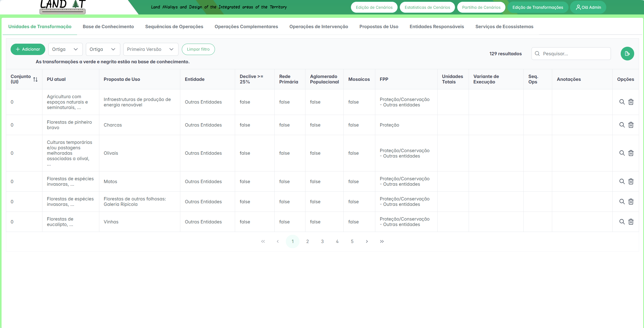Go to next page of results
Screen dimensions: 644x328
[367, 241]
